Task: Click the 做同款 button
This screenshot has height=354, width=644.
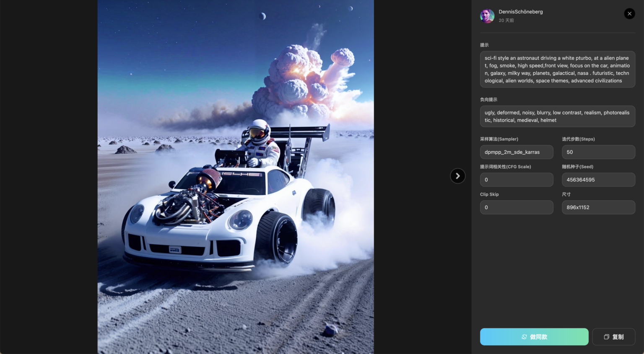Action: tap(534, 337)
